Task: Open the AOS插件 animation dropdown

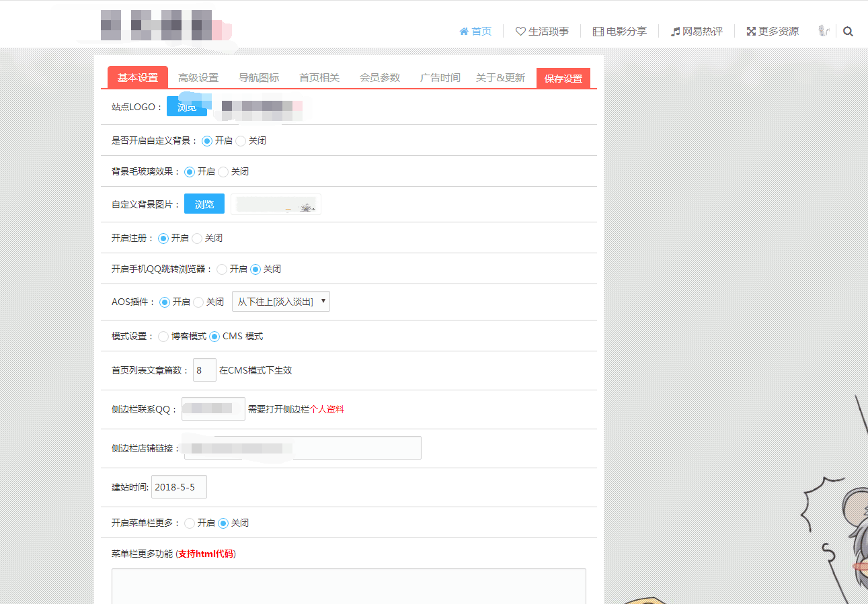Action: 280,301
